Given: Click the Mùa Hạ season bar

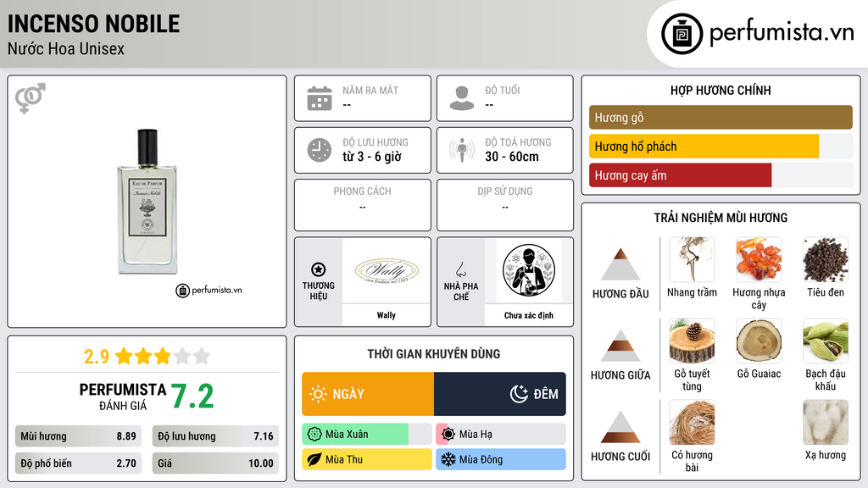Looking at the screenshot, I should (501, 435).
